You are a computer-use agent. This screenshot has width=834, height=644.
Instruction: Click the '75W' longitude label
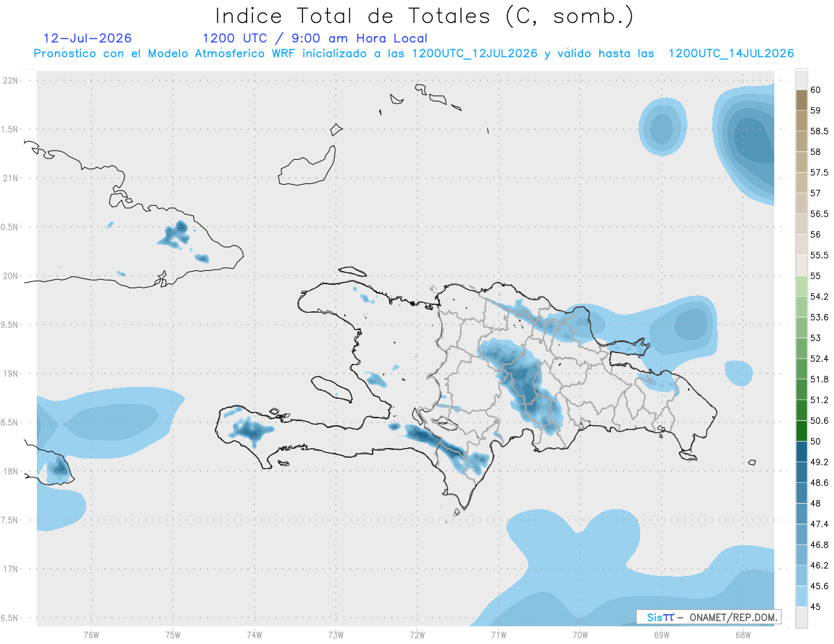click(x=173, y=634)
